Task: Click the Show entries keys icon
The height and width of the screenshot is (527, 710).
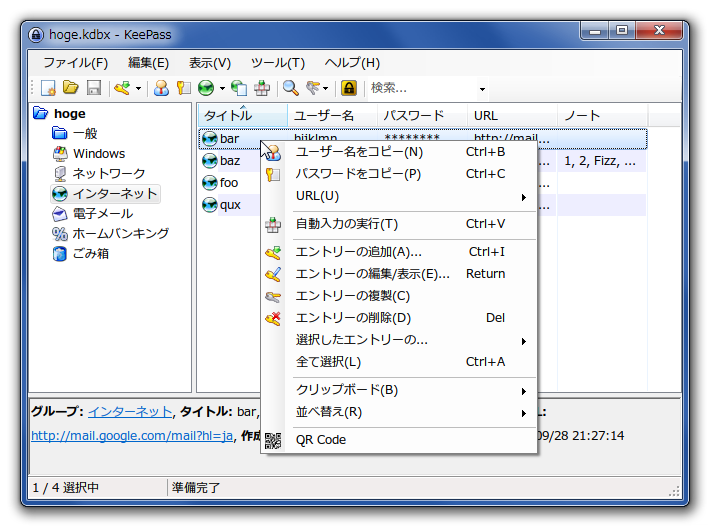Action: click(313, 87)
